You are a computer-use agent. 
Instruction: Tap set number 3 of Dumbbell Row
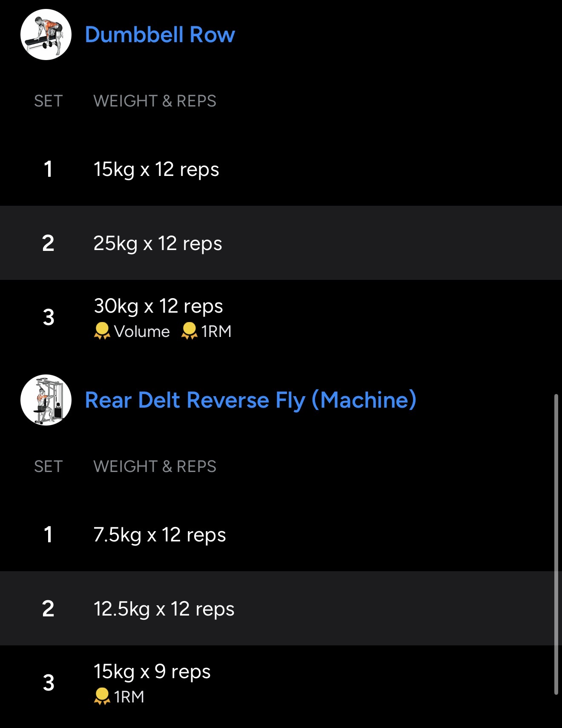pos(49,317)
